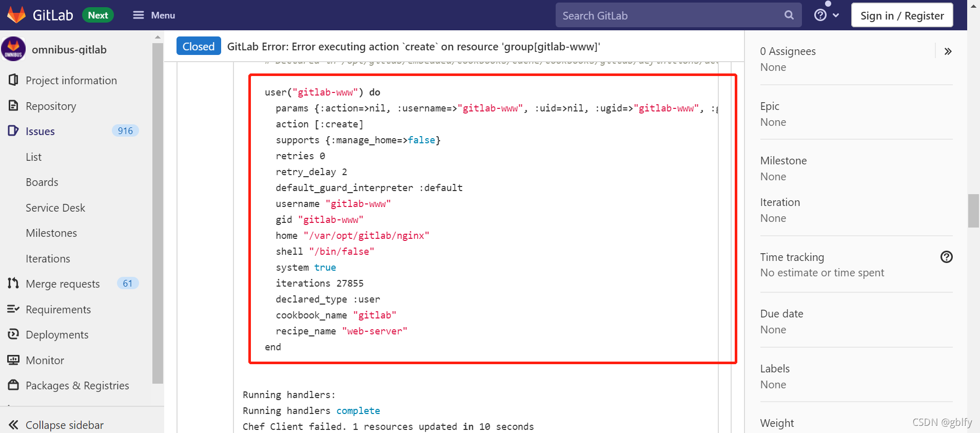Click the issue title text
Image resolution: width=980 pixels, height=433 pixels.
click(x=414, y=47)
